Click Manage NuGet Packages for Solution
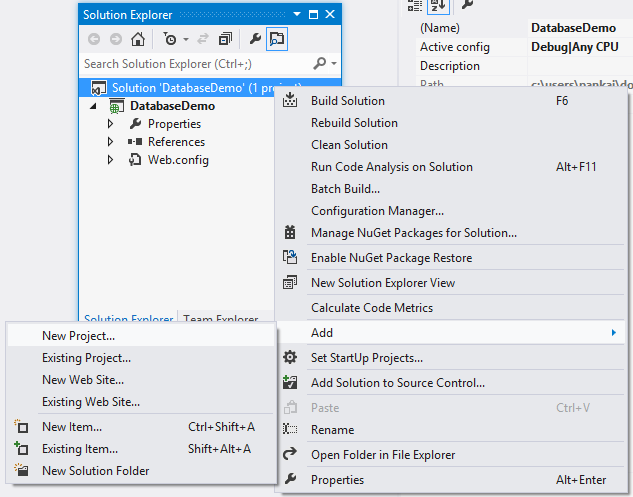Image resolution: width=633 pixels, height=497 pixels. [x=451, y=233]
